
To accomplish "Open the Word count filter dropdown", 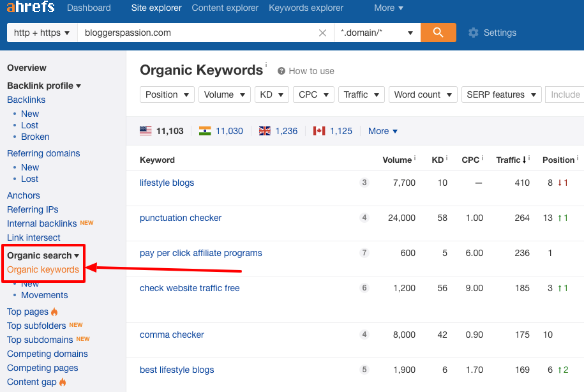I will (x=423, y=94).
